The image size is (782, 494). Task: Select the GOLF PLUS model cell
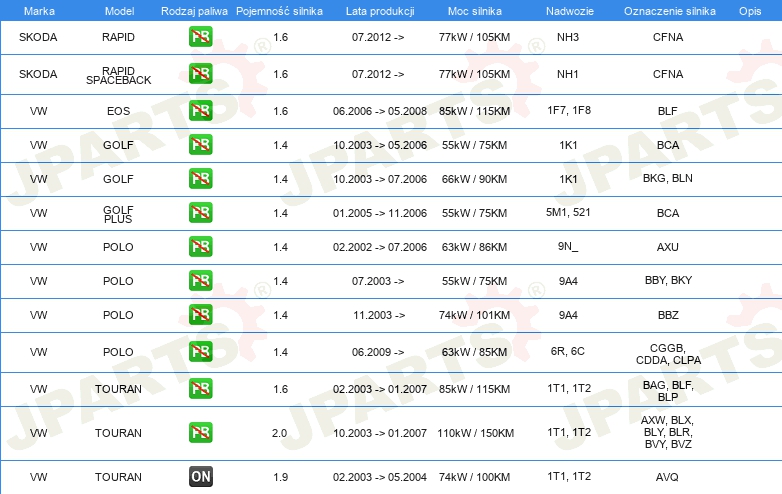[118, 214]
